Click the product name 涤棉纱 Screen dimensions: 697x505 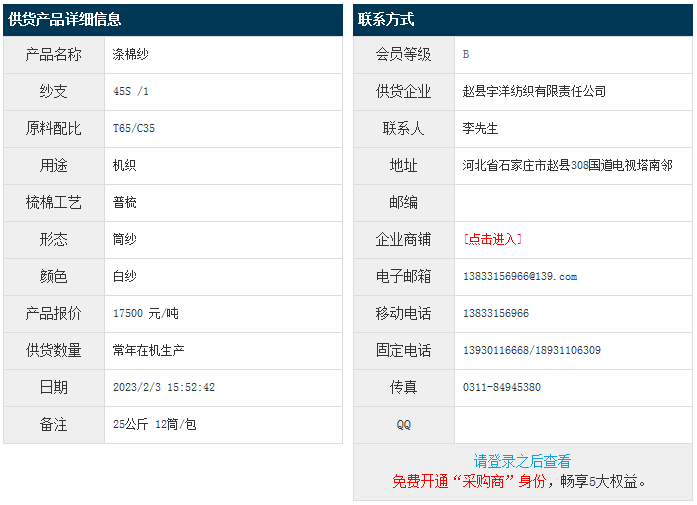tap(131, 54)
